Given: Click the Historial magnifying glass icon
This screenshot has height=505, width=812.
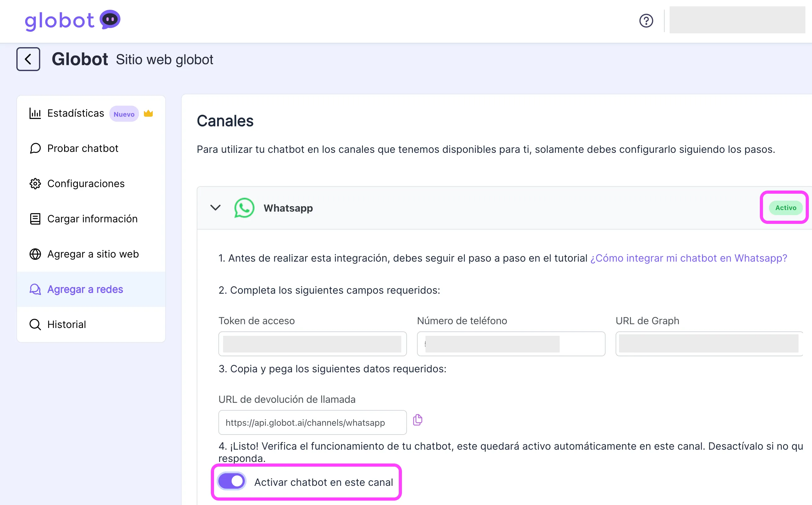Looking at the screenshot, I should [x=35, y=324].
